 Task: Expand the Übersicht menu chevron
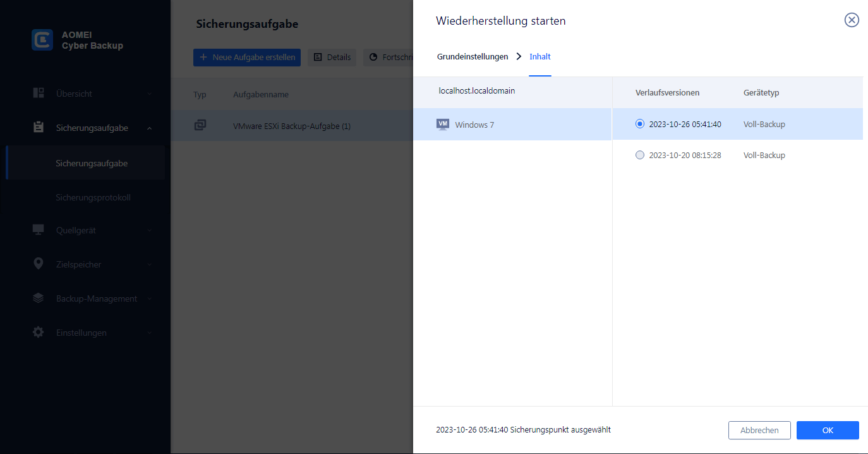150,94
